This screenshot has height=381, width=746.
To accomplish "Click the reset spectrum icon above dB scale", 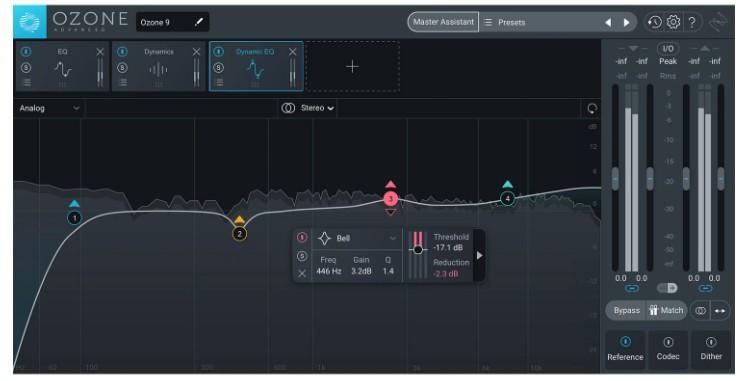I will click(x=592, y=109).
